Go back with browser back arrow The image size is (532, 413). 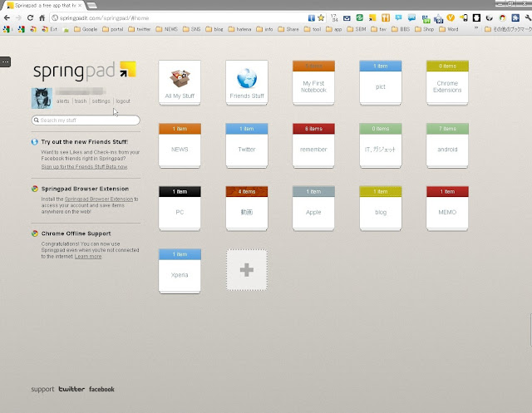tap(7, 17)
